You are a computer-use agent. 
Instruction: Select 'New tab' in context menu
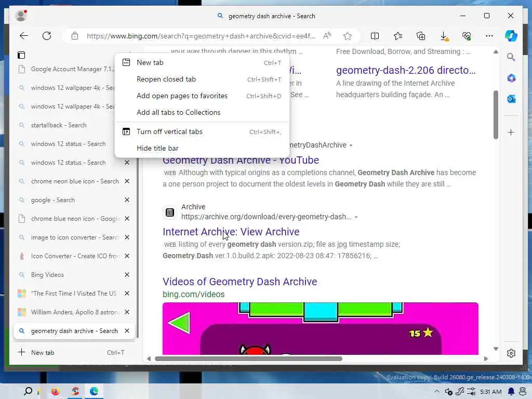[x=202, y=62]
